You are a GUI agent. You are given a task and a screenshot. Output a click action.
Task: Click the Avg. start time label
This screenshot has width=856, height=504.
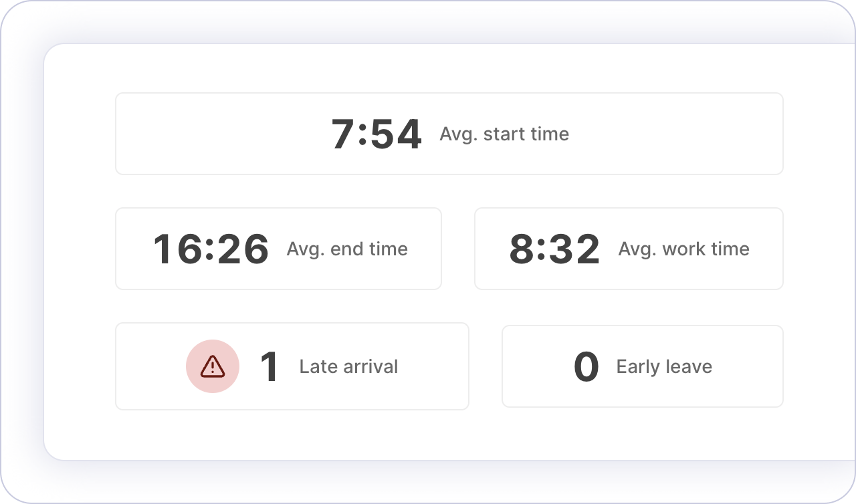click(504, 134)
